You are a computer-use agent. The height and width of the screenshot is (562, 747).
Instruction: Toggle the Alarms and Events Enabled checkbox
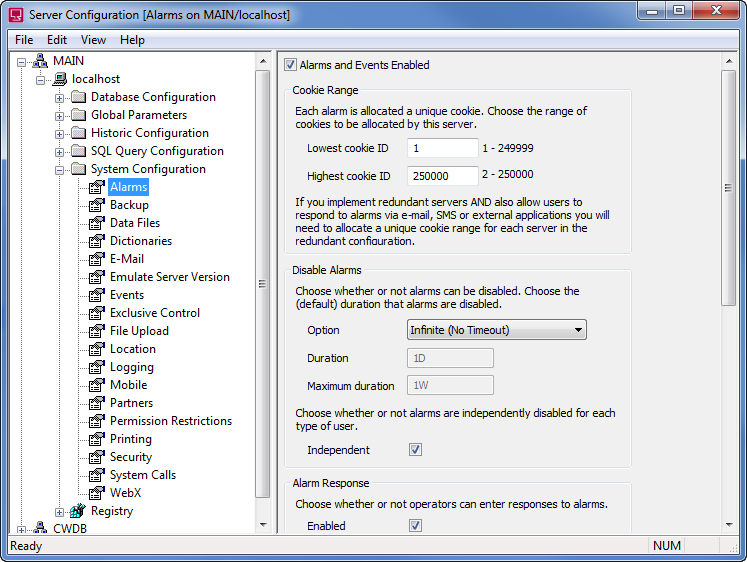291,65
